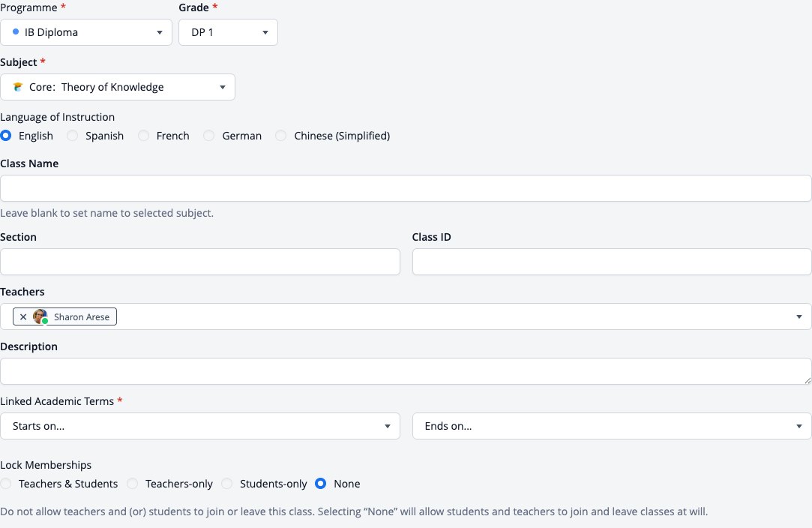812x528 pixels.
Task: Click the Description field resize handle
Action: point(808,380)
